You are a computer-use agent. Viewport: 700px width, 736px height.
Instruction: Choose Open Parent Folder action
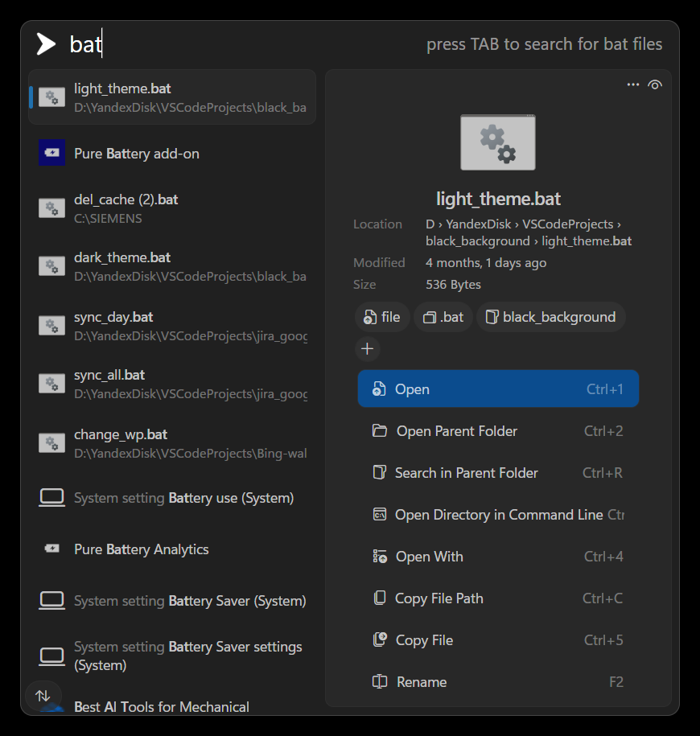pos(498,431)
